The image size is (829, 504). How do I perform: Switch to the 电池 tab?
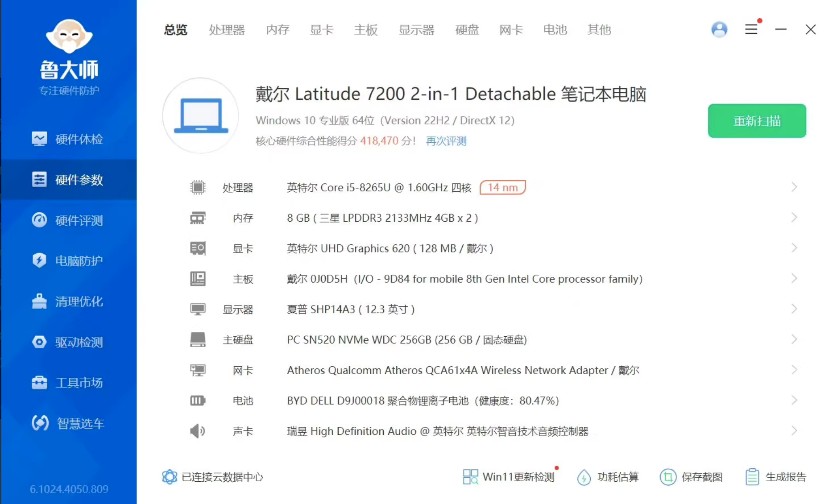(x=555, y=30)
